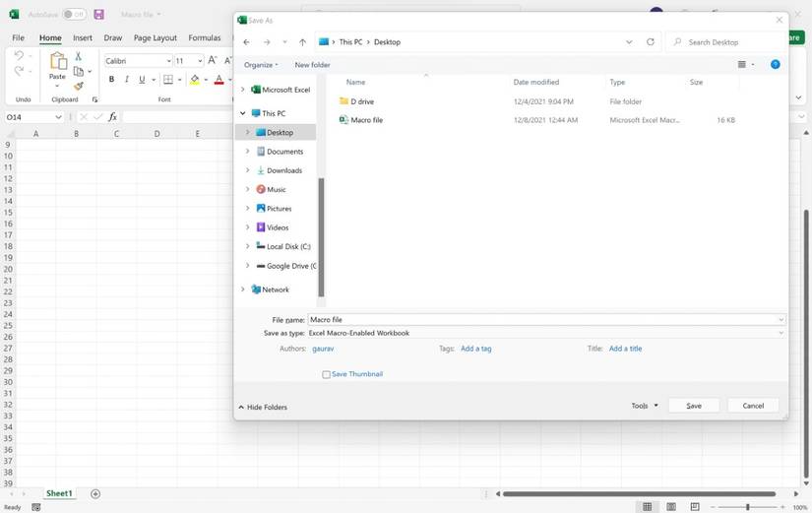
Task: Collapse the This PC tree node
Action: 243,113
